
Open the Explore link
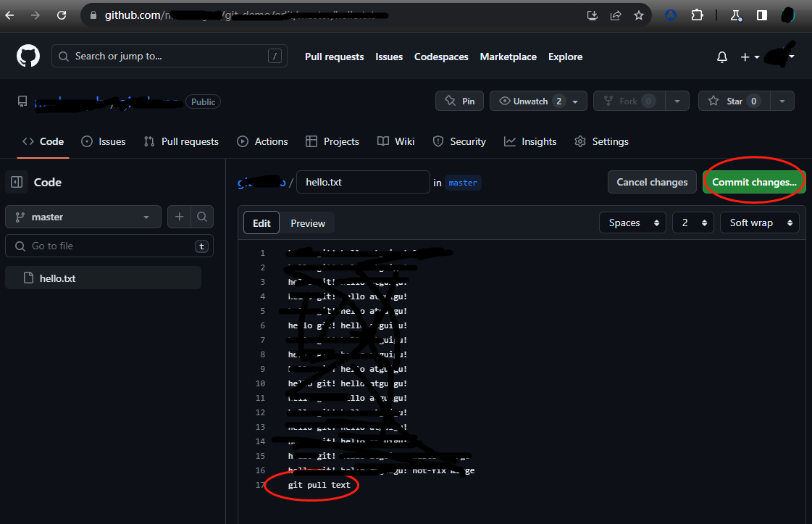tap(566, 57)
